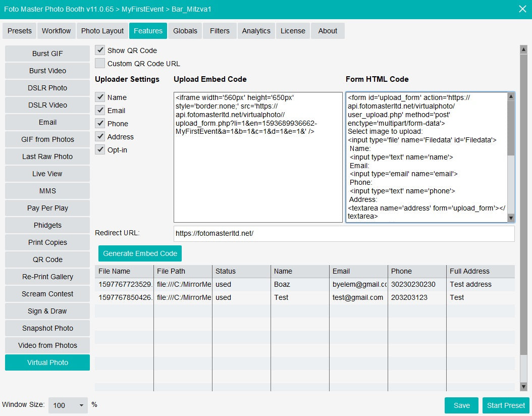
Task: Disable the Opt-in checkbox
Action: pos(100,149)
